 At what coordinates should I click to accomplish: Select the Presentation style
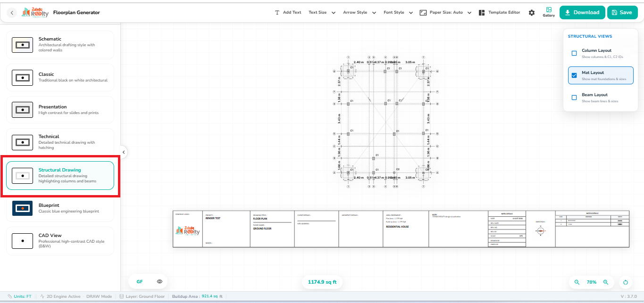click(60, 110)
